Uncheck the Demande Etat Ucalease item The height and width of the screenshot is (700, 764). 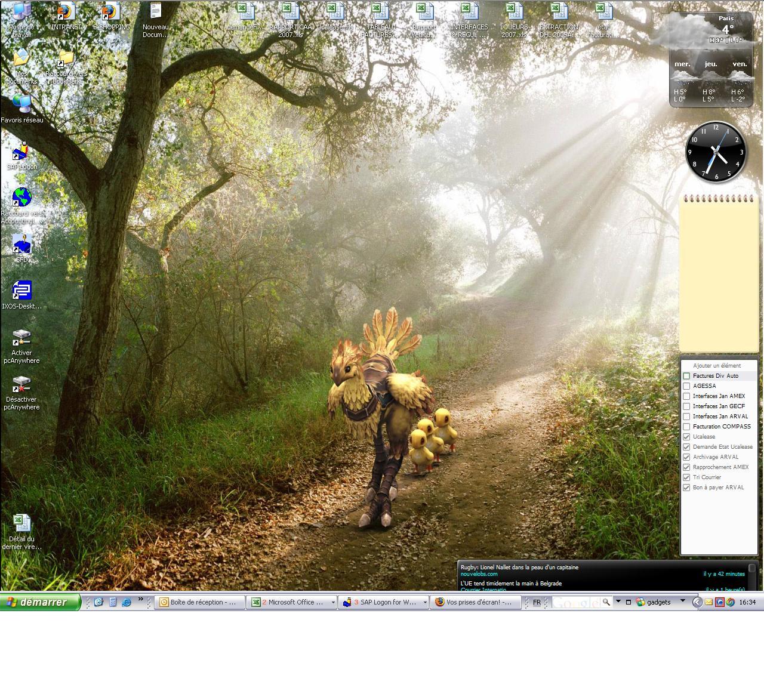686,447
